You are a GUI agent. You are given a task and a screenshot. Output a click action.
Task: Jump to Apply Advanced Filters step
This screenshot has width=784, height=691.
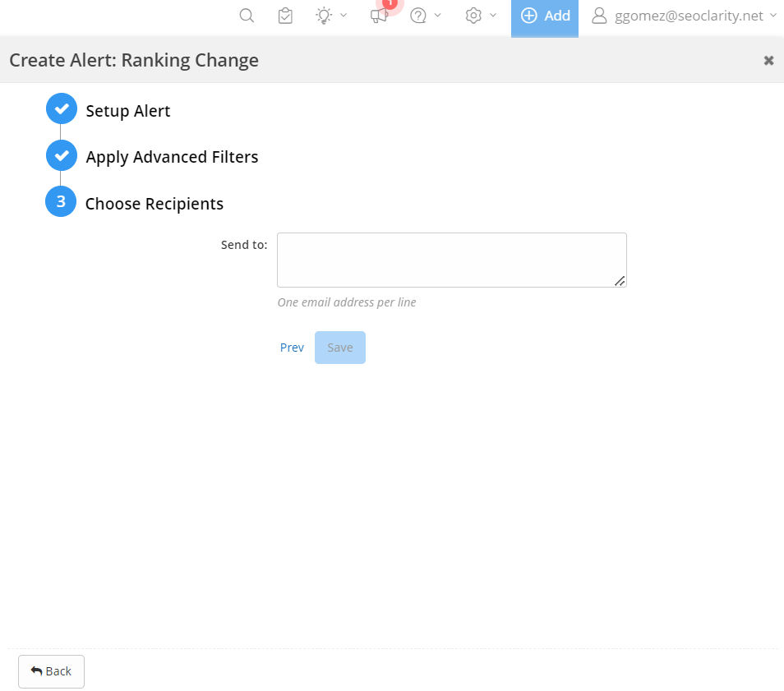[172, 157]
